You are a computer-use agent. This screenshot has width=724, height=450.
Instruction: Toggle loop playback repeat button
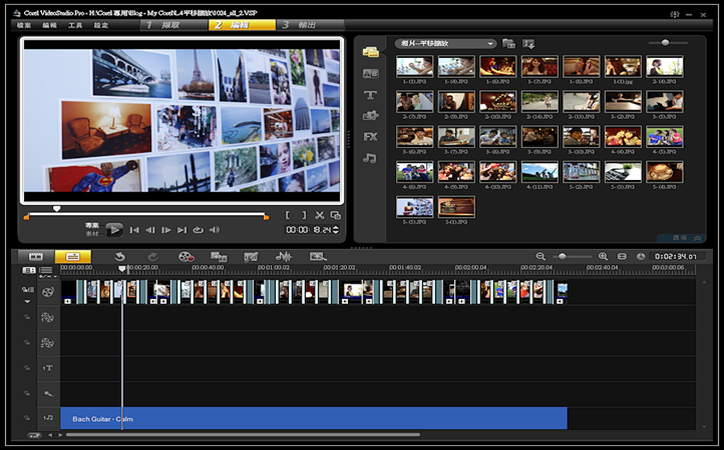(198, 230)
